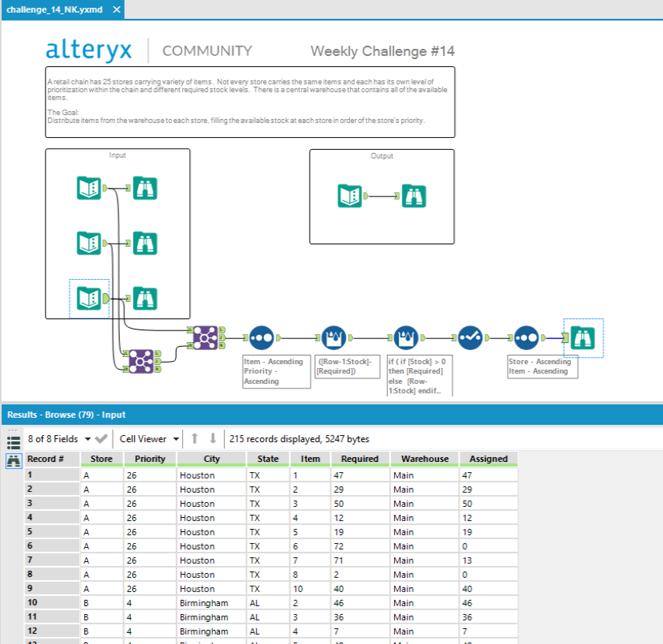Select the first Input Data tool in the Input container

click(89, 188)
